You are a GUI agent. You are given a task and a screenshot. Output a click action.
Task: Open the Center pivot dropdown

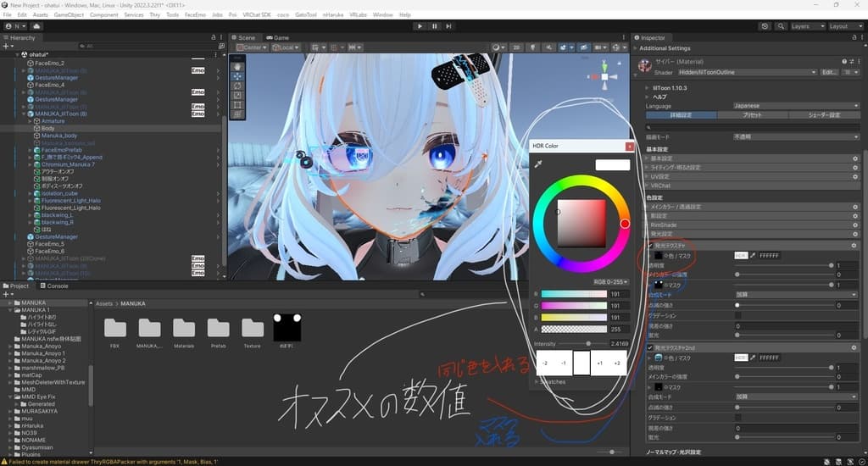252,47
